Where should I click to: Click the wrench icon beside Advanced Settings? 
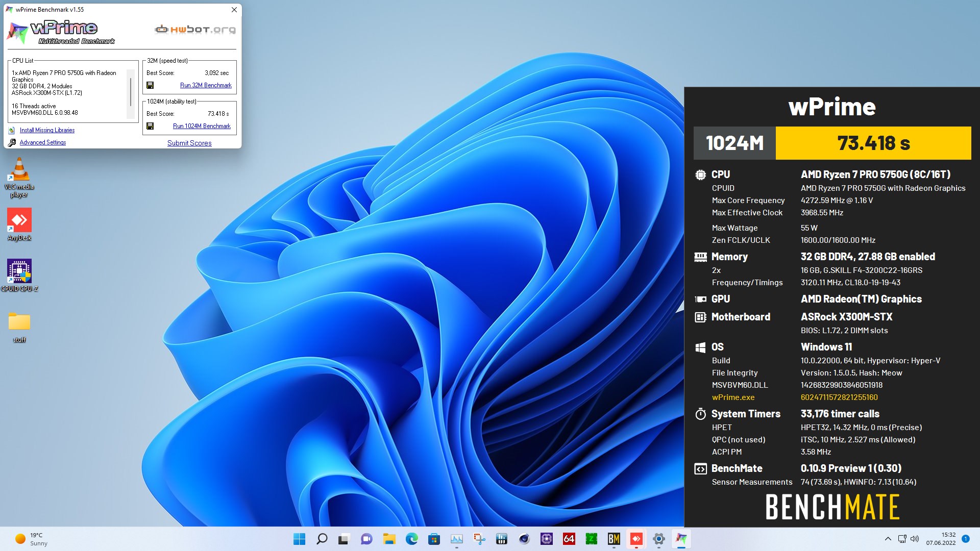(12, 142)
